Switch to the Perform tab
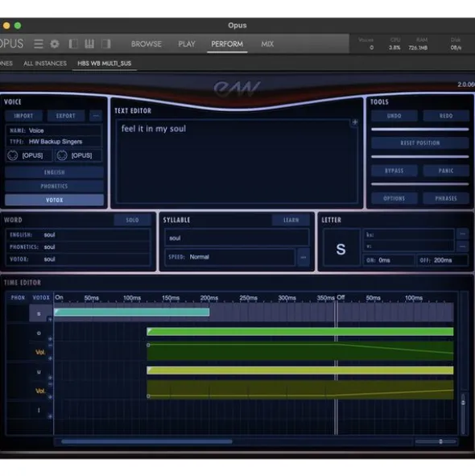Screen dimensions: 475x476 click(227, 44)
